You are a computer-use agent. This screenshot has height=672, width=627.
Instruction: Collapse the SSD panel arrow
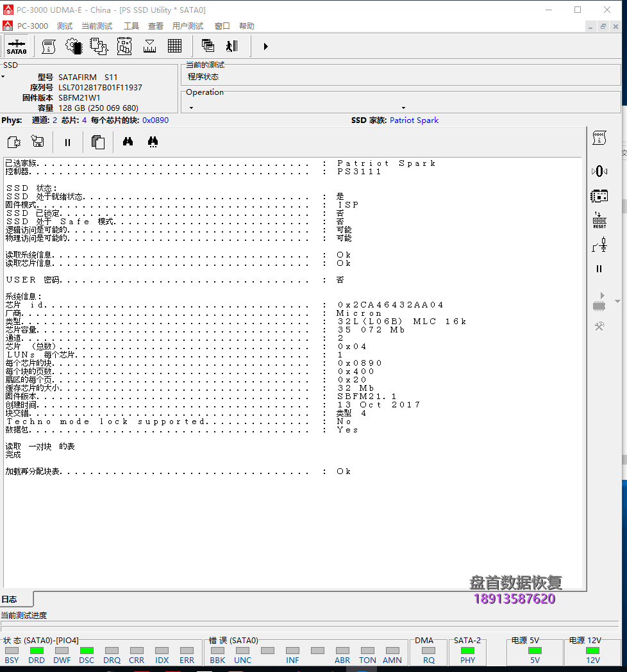[3, 77]
